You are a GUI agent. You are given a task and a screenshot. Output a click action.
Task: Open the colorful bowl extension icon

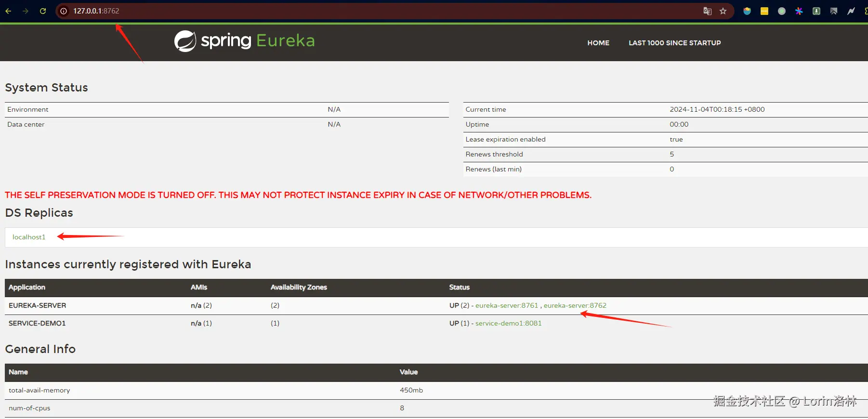coord(747,11)
